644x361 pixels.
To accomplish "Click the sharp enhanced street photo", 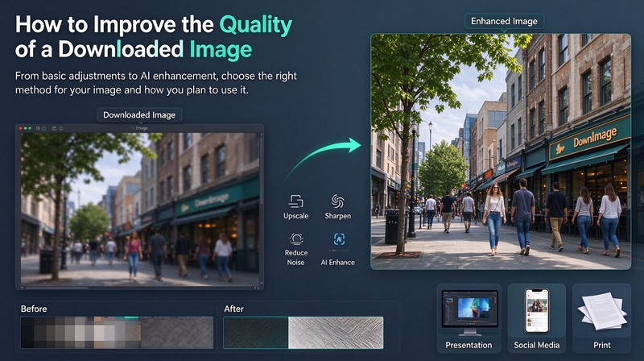I will click(x=501, y=151).
